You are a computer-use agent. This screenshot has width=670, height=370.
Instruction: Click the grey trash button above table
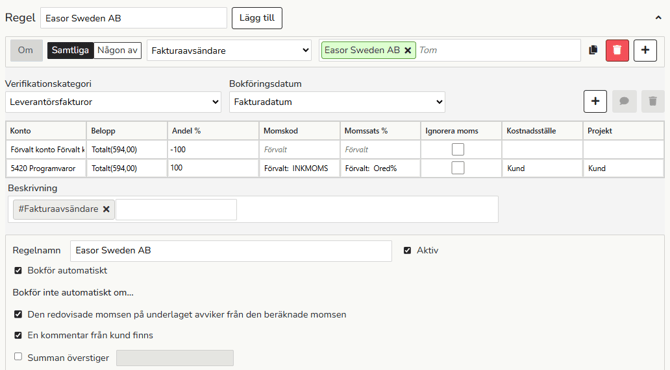point(652,101)
